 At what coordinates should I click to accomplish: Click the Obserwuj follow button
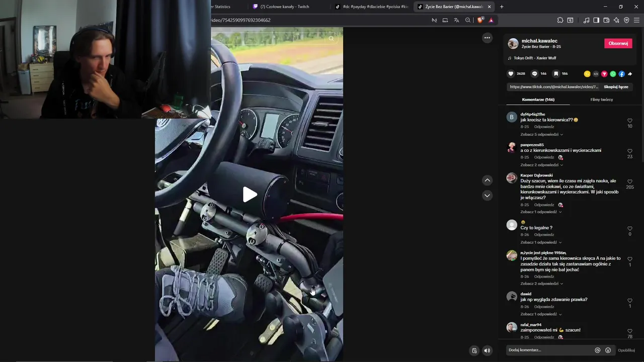tap(618, 43)
